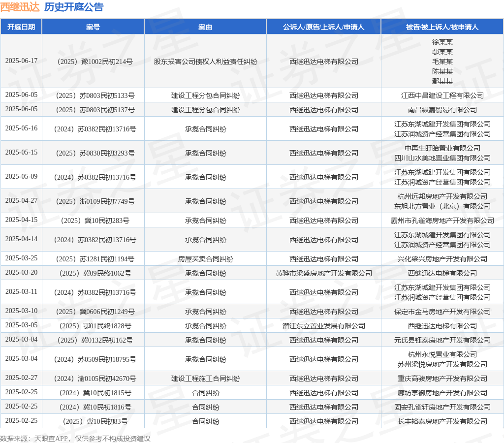Click 股东损害公司债权人利益责任纠纷 cell
Screen dimensions: 504x443
[x=205, y=62]
